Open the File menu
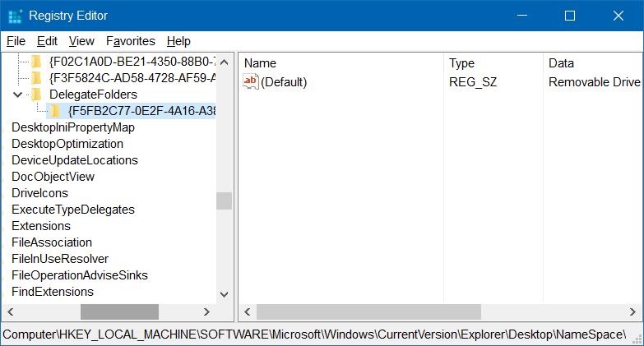This screenshot has width=644, height=346. [16, 41]
